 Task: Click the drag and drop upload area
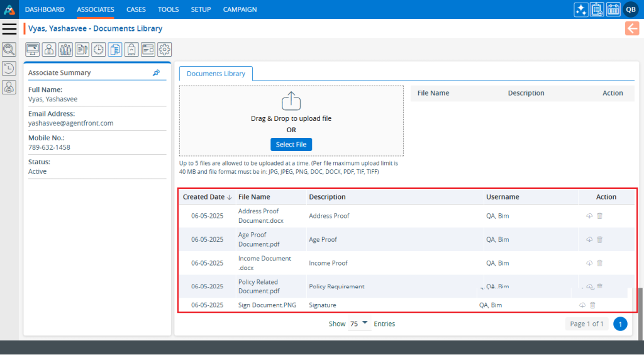tap(291, 107)
